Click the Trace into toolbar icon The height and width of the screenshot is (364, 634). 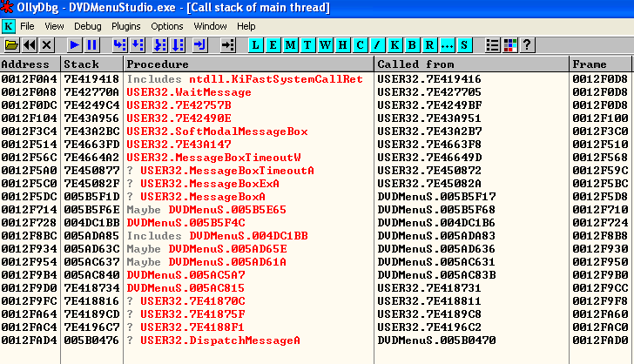(160, 45)
